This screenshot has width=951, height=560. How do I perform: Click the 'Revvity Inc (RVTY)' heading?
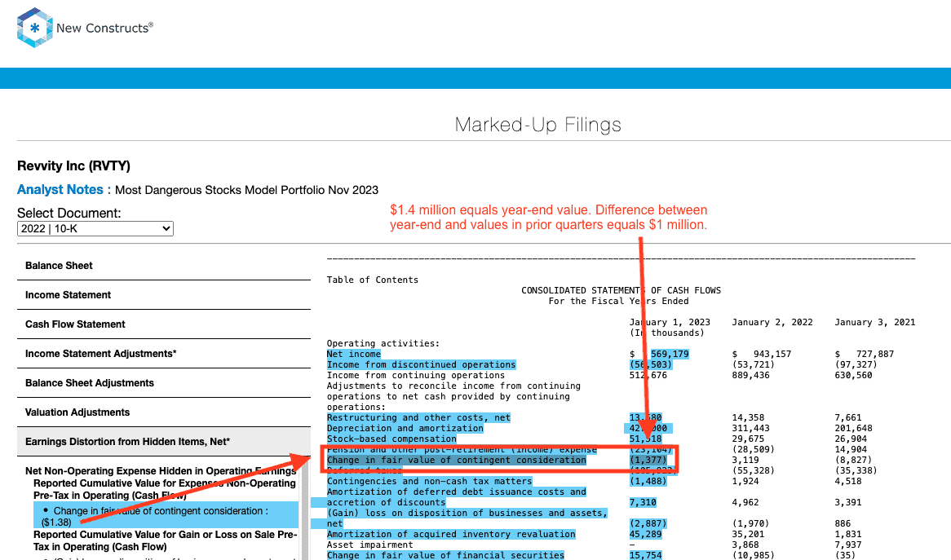pos(73,166)
